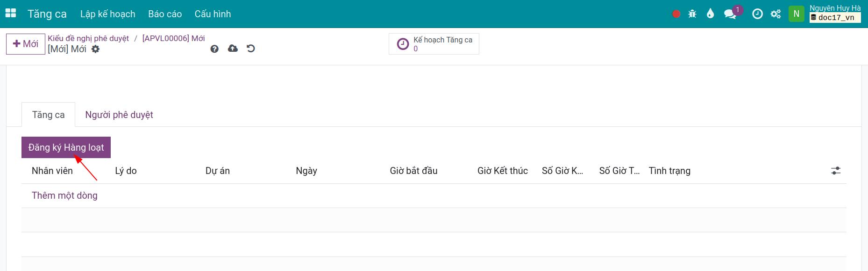Select the Tăng ca tab
The height and width of the screenshot is (271, 868).
[49, 115]
